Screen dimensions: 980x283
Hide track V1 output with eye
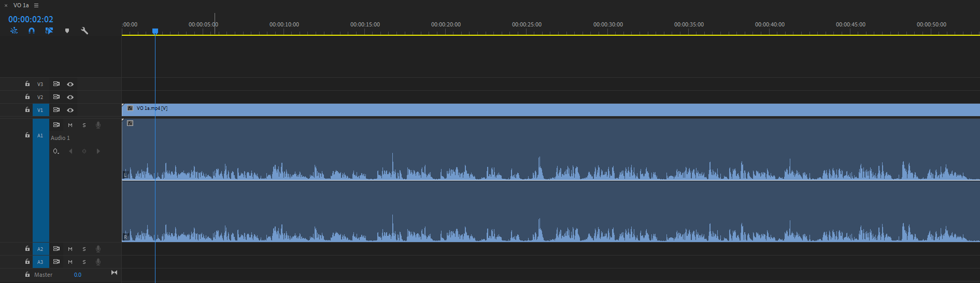[x=70, y=110]
